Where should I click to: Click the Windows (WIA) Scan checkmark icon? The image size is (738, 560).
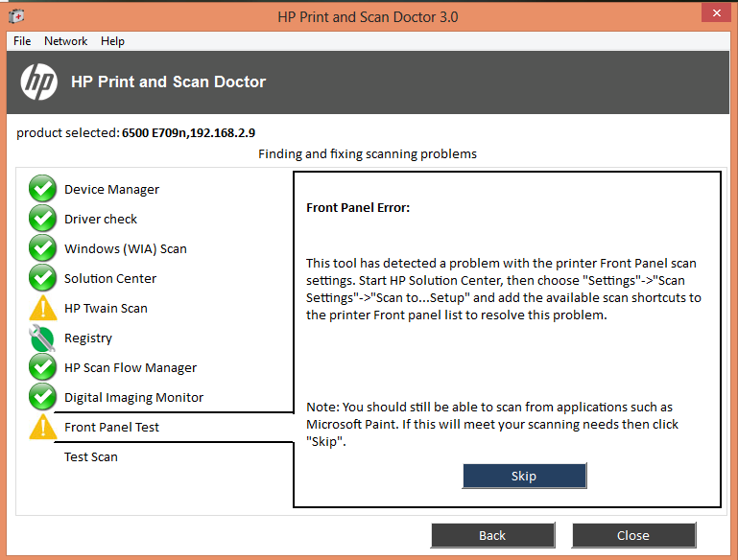pyautogui.click(x=43, y=249)
